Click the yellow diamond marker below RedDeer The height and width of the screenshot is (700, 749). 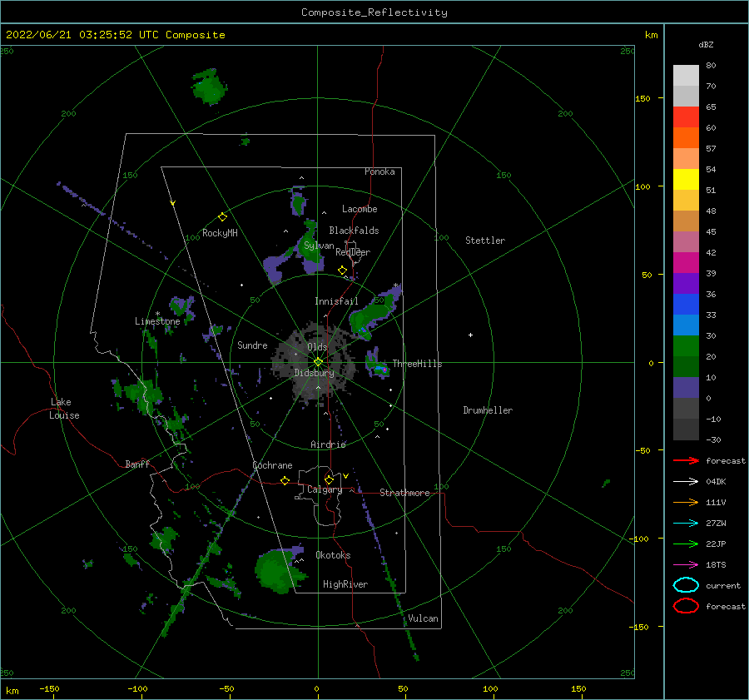coord(342,271)
